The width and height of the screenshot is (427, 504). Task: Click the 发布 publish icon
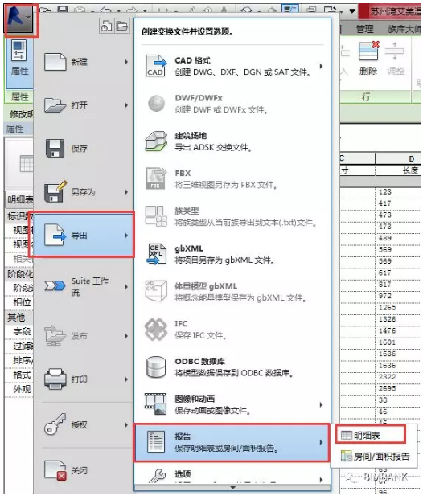(x=55, y=335)
